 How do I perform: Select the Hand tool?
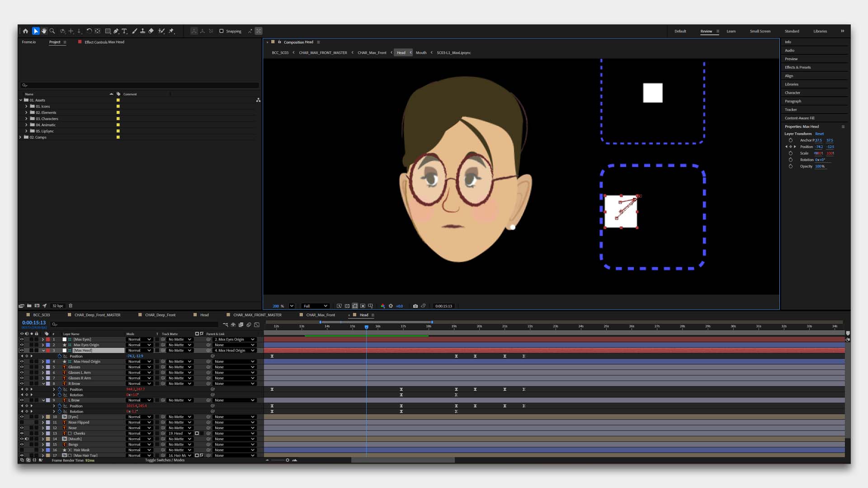coord(44,31)
